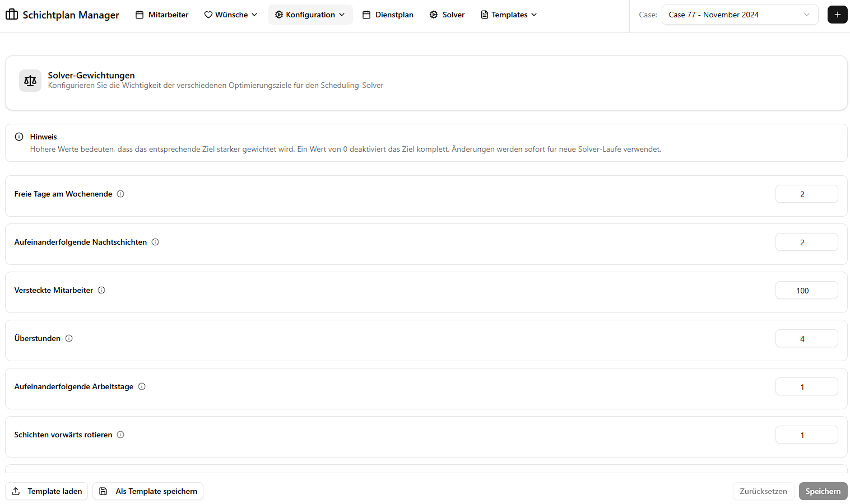Viewport: 850px width, 504px height.
Task: Focus the Versteckte Mitarbeiter weight field
Action: (x=806, y=291)
